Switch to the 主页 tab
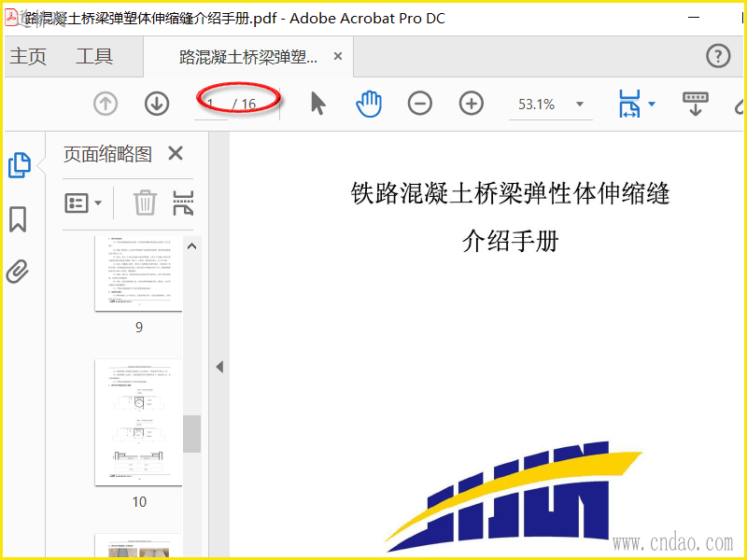Image resolution: width=747 pixels, height=560 pixels. pos(28,56)
